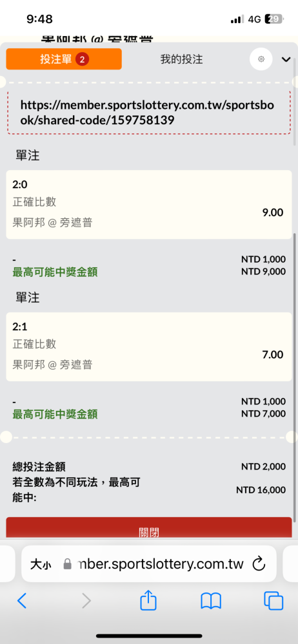This screenshot has height=644, width=298.
Task: Click the 9.00 odds value
Action: click(273, 213)
